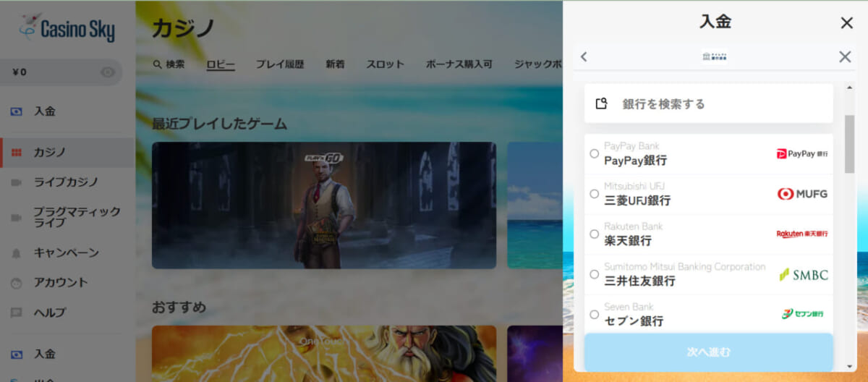The image size is (868, 382).
Task: Open キャンペーン in the sidebar
Action: coord(67,253)
